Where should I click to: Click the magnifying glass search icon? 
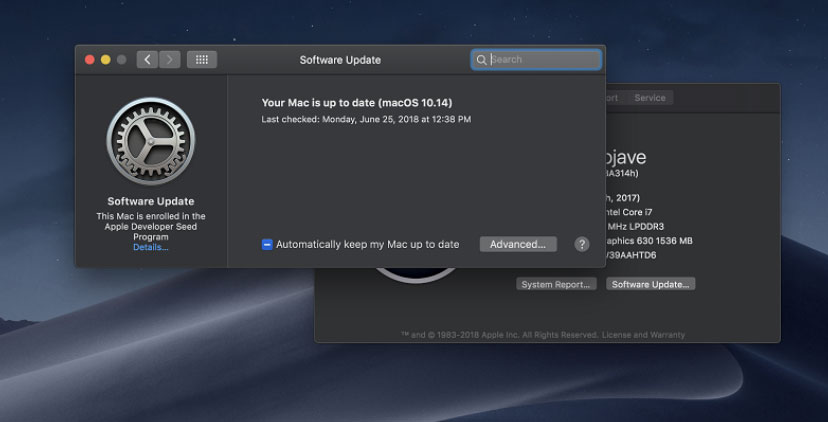coord(481,60)
